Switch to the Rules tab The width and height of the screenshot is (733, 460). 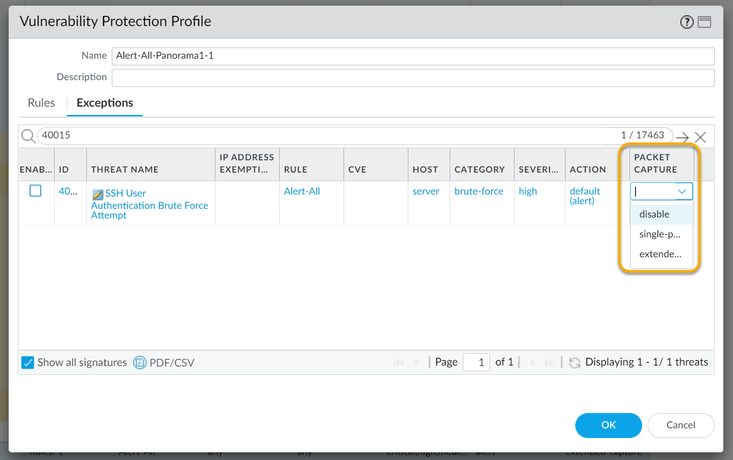pyautogui.click(x=41, y=102)
